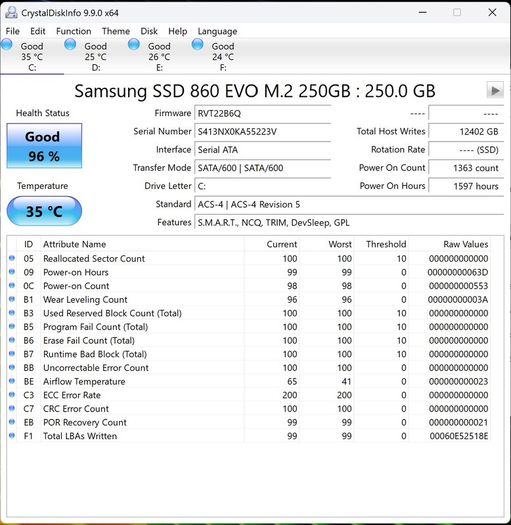Open the Help menu
This screenshot has width=511, height=525.
click(177, 31)
